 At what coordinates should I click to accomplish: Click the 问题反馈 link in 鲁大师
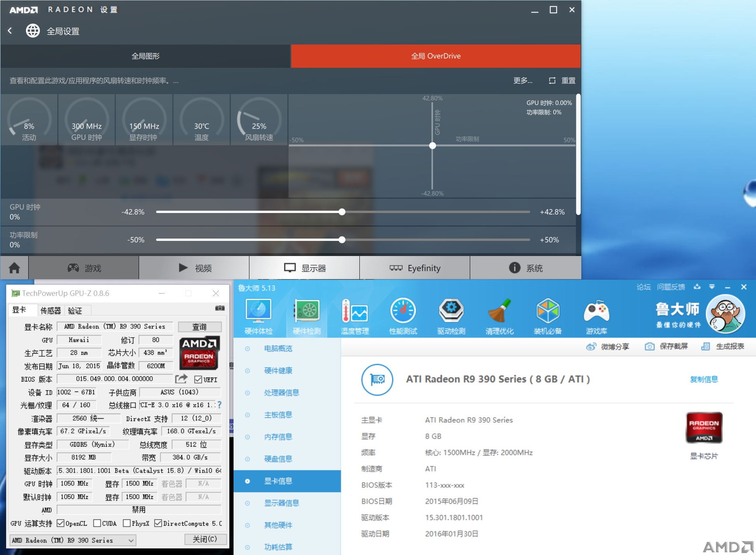[x=671, y=287]
